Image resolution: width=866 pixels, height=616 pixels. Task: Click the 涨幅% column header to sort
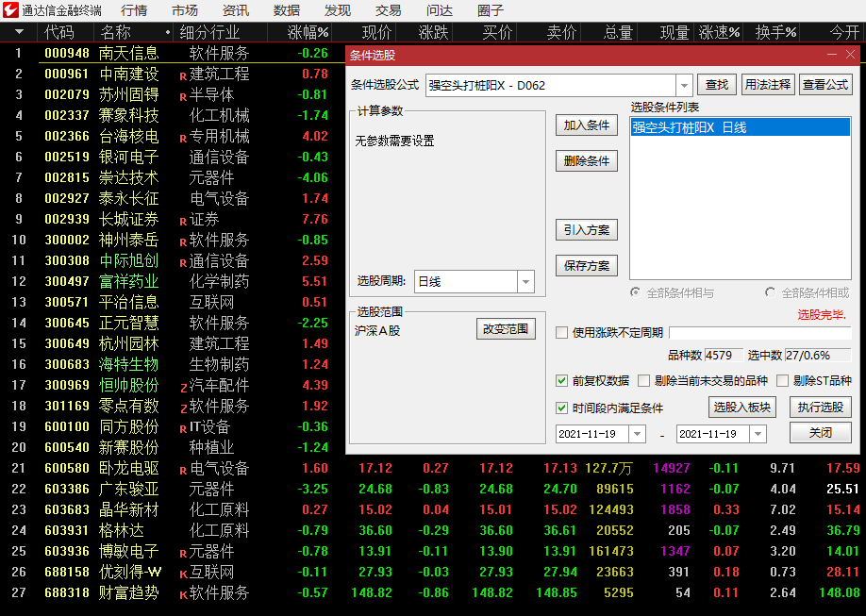point(308,32)
